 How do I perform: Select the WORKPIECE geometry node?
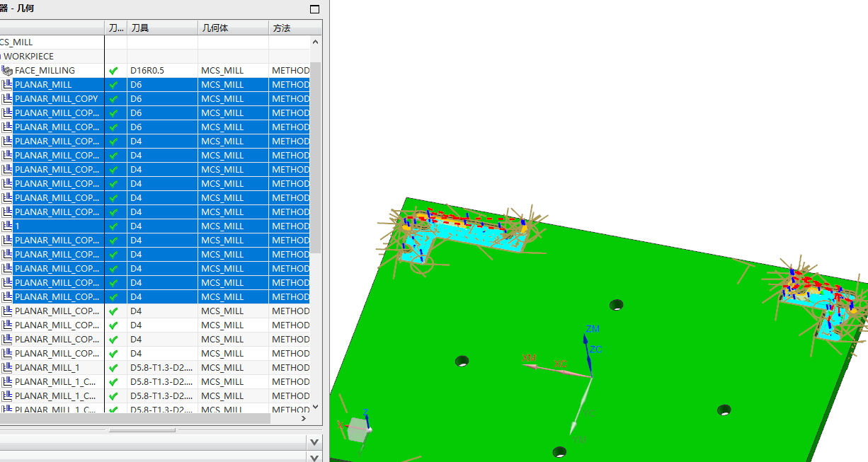[x=28, y=57]
